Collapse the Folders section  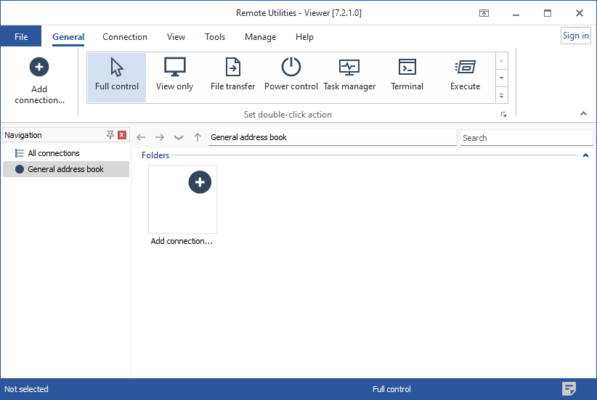585,155
